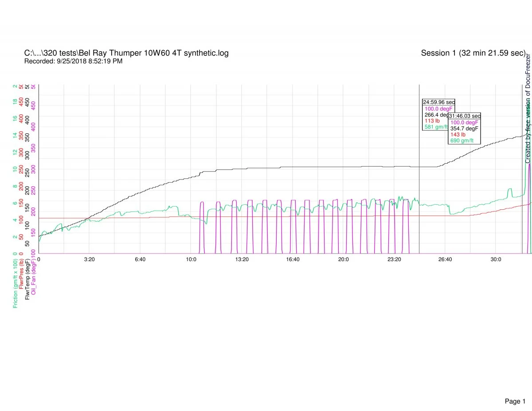The width and height of the screenshot is (532, 411).
Task: Click the DocuFreezer watermark text
Action: (x=528, y=109)
